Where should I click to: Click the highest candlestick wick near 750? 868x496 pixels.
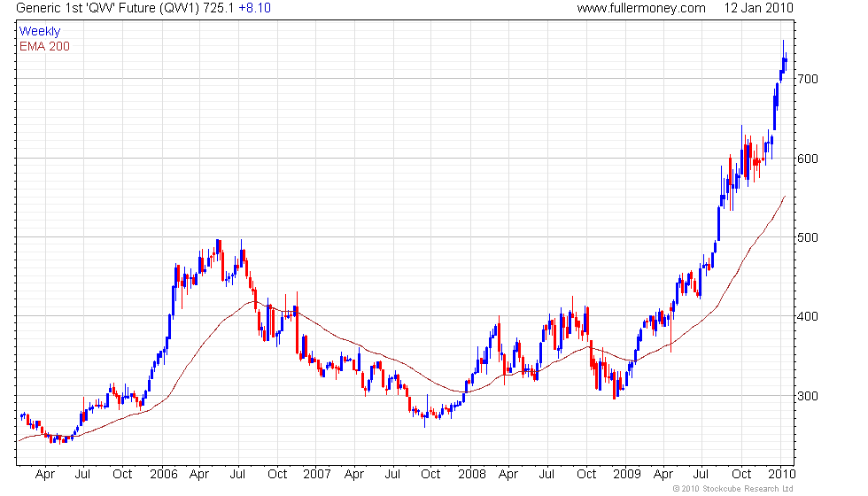point(783,43)
